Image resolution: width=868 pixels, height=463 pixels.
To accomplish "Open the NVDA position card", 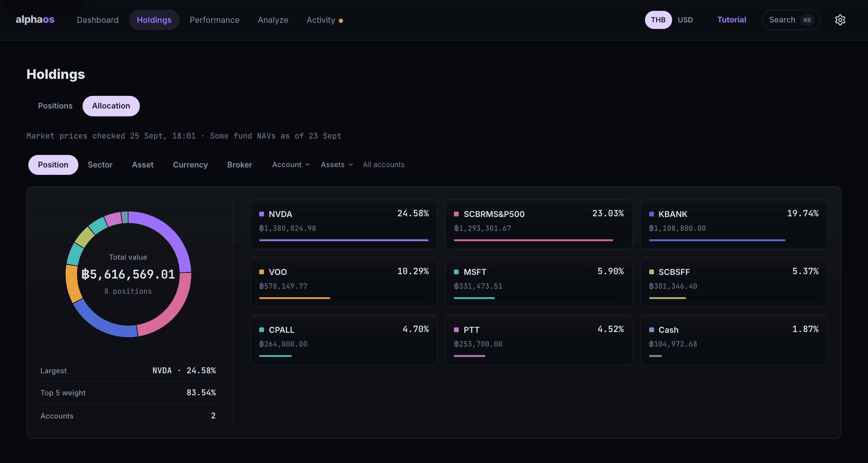I will click(344, 224).
